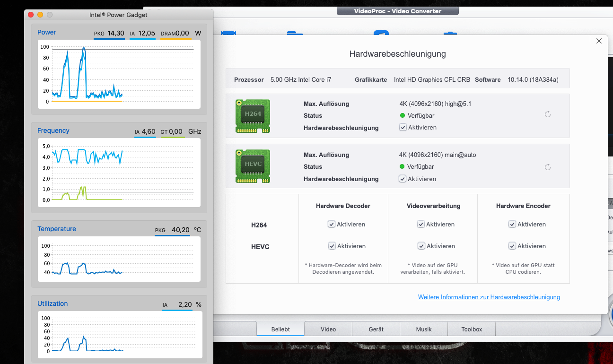Click the Power section heading

pyautogui.click(x=47, y=32)
